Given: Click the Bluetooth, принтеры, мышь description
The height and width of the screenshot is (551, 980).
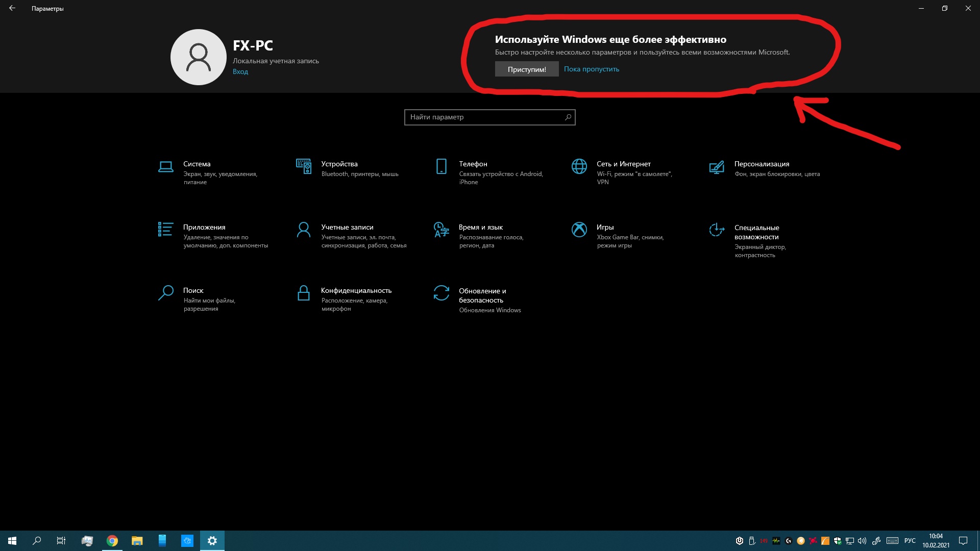Looking at the screenshot, I should coord(360,174).
